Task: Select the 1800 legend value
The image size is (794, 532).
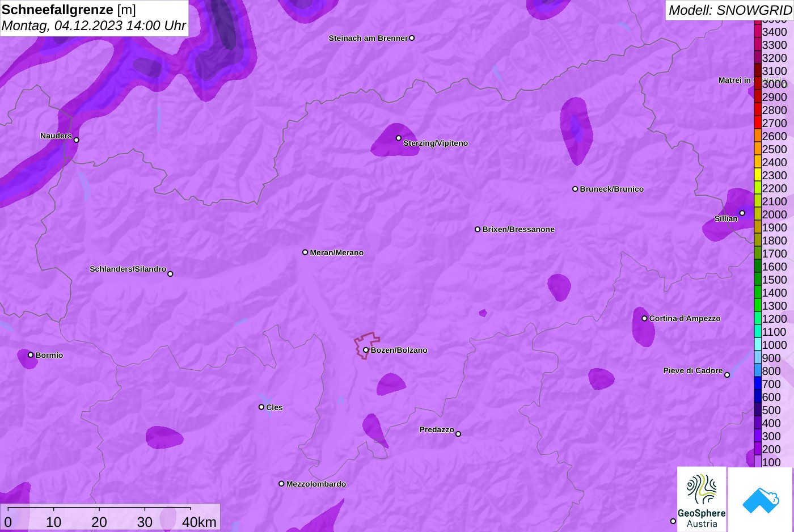Action: [775, 240]
